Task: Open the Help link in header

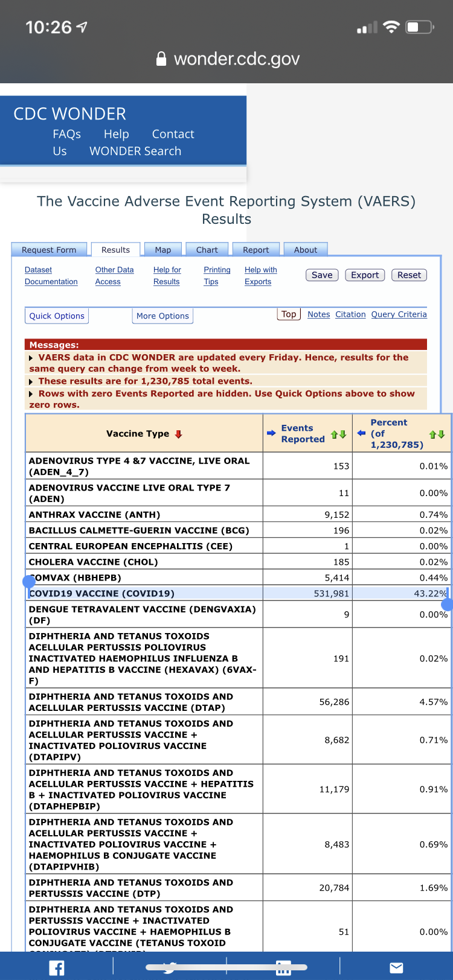Action: tap(116, 134)
